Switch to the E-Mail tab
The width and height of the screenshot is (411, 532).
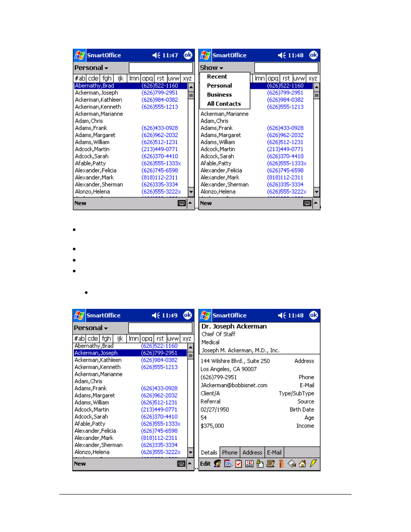274,452
